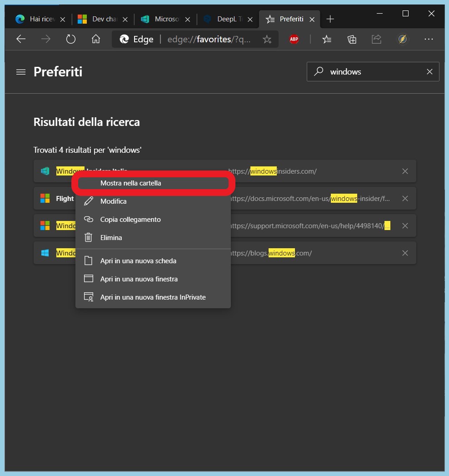Close the Preferiti tab
449x476 pixels.
pyautogui.click(x=312, y=20)
